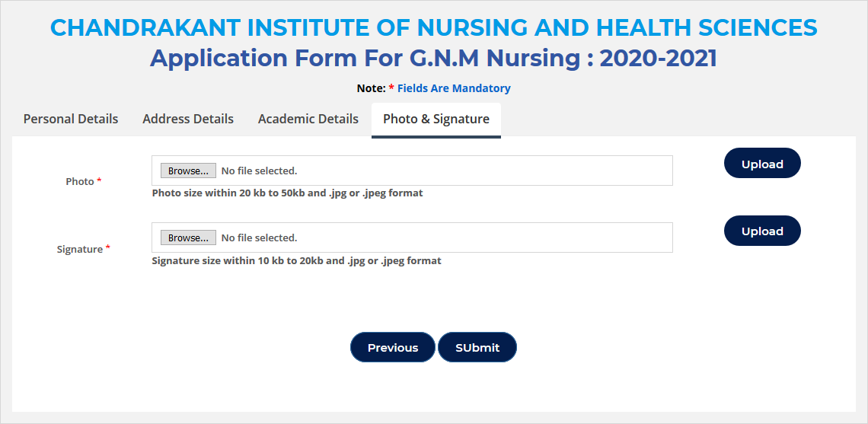Click the red asterisk beside Signature label

coord(108,248)
